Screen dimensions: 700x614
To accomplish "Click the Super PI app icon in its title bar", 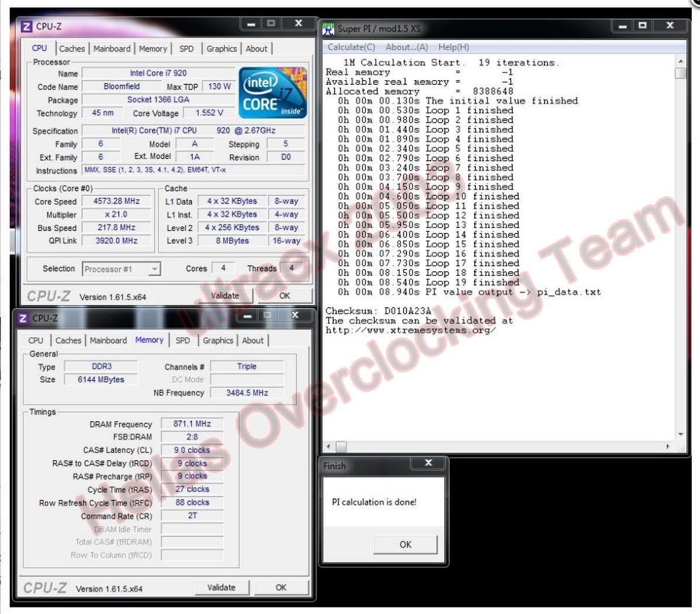I will coord(329,29).
